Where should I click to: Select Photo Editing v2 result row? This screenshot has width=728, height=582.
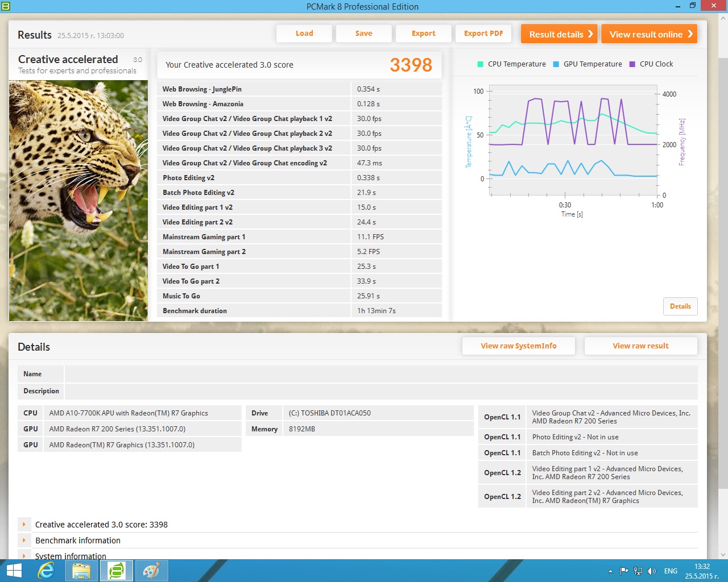299,178
